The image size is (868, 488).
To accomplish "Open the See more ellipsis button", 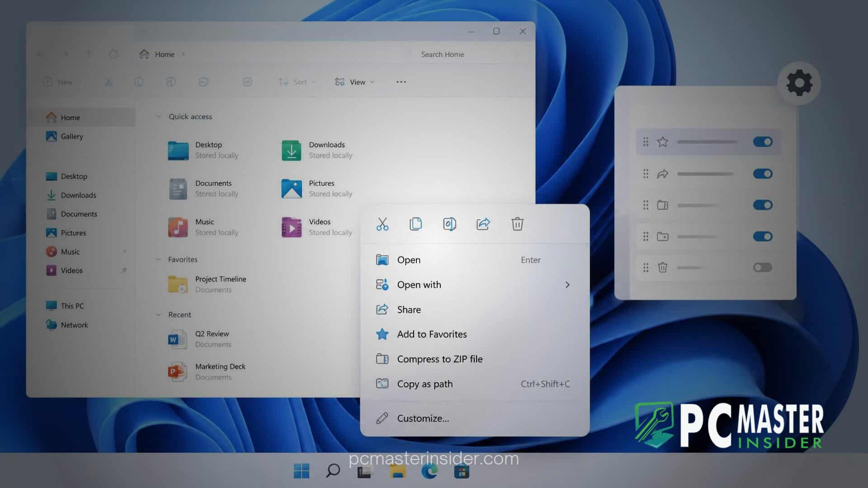I will (401, 82).
